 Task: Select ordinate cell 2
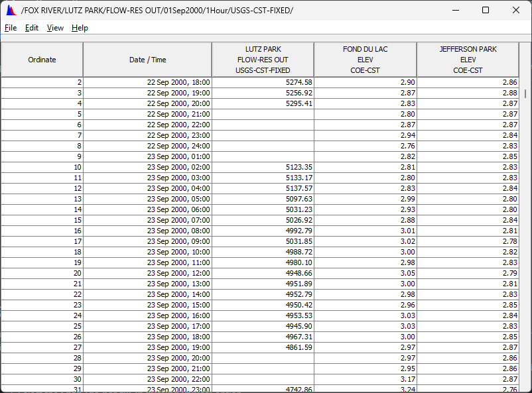(x=42, y=82)
